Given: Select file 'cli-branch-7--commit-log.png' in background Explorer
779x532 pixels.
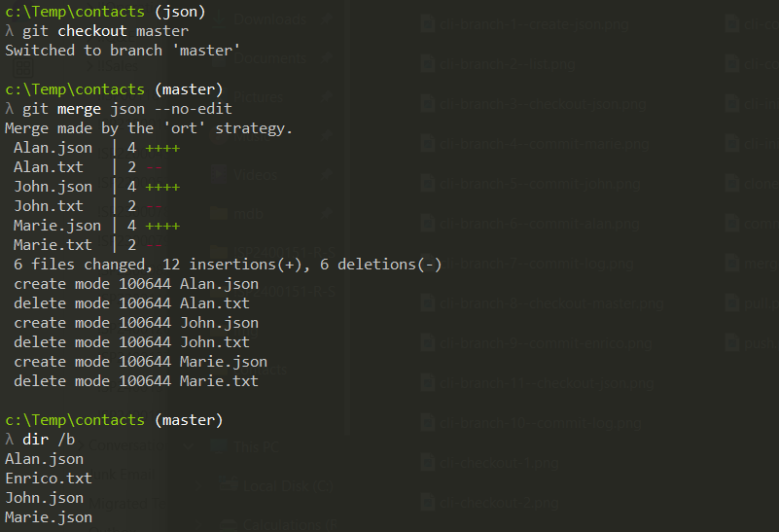Looking at the screenshot, I should coord(537,264).
